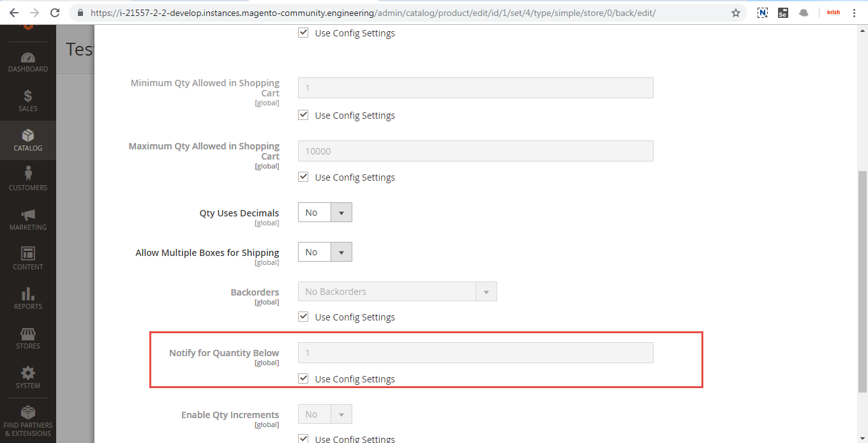Open the gray hat extension icon
This screenshot has height=443, width=868.
[804, 13]
